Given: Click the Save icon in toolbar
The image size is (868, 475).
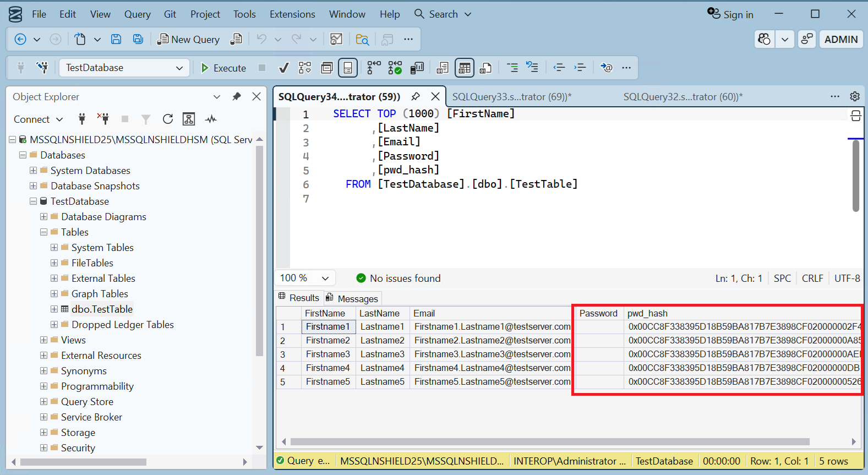Looking at the screenshot, I should 116,39.
